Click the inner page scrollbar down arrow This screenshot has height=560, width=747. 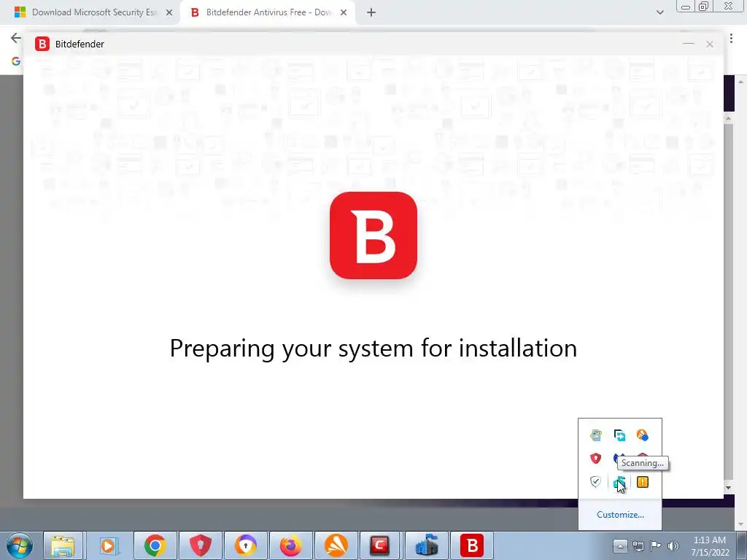click(729, 488)
